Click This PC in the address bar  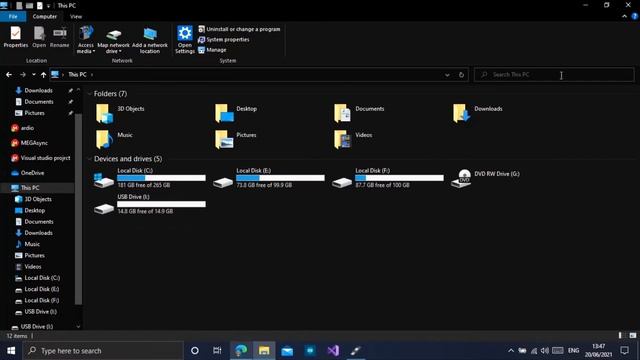click(x=77, y=75)
